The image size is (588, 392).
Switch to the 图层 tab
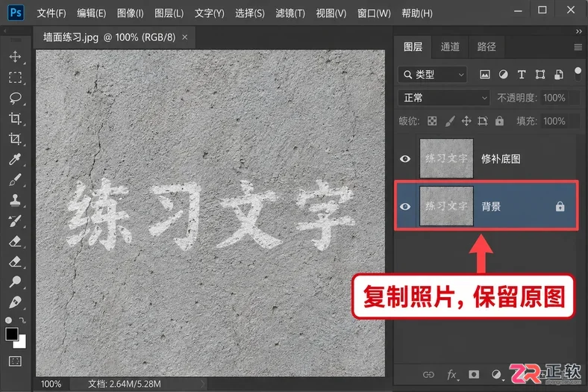pos(413,47)
